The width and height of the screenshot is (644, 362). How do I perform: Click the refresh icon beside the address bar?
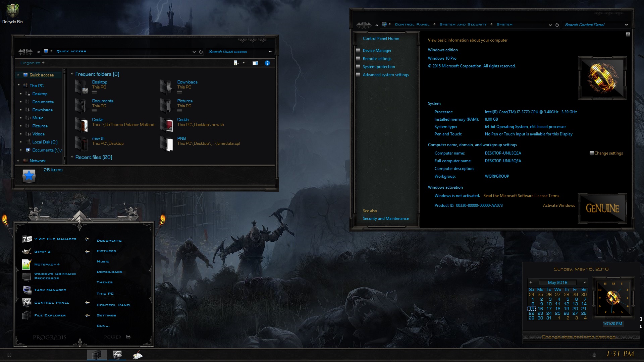pyautogui.click(x=201, y=52)
